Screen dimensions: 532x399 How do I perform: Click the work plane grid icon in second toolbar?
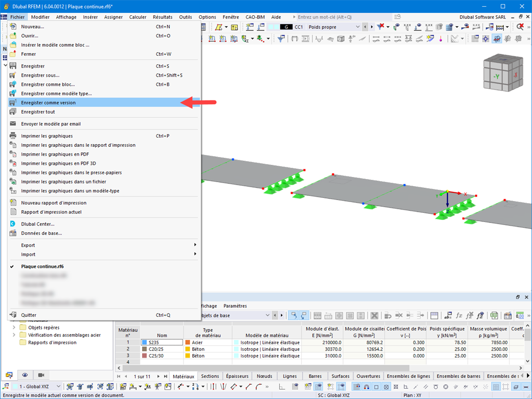[x=475, y=39]
